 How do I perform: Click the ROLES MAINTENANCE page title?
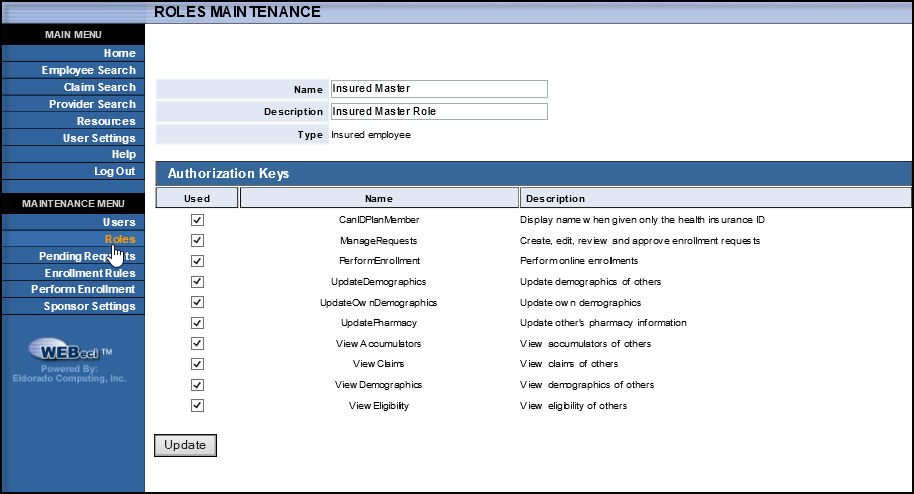(237, 12)
